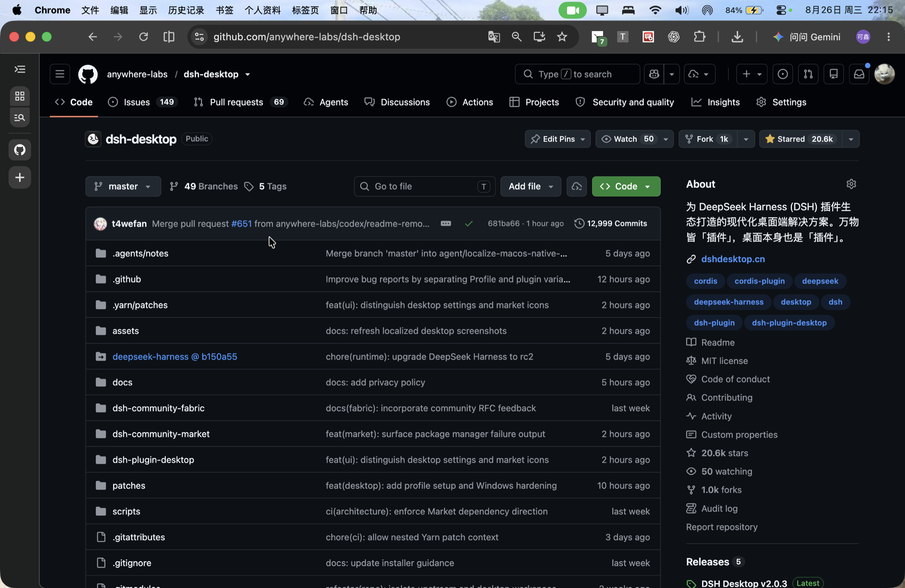The height and width of the screenshot is (588, 905).
Task: Fork the repository
Action: click(708, 139)
